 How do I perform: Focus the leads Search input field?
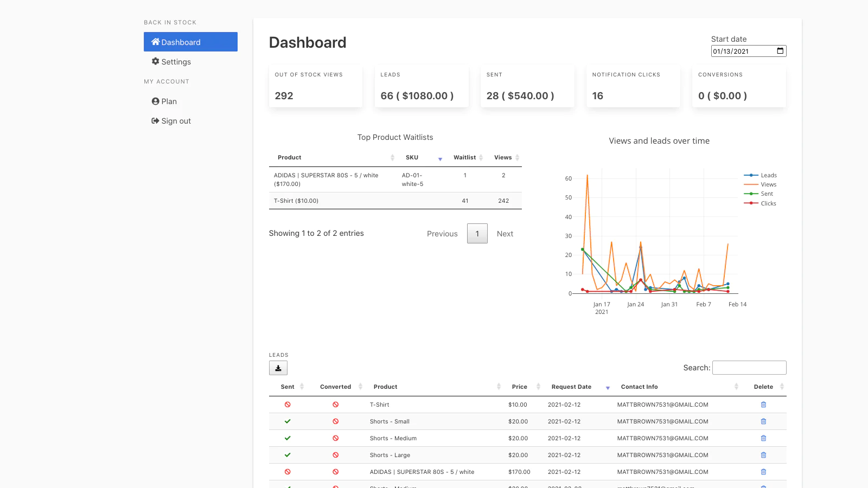749,368
